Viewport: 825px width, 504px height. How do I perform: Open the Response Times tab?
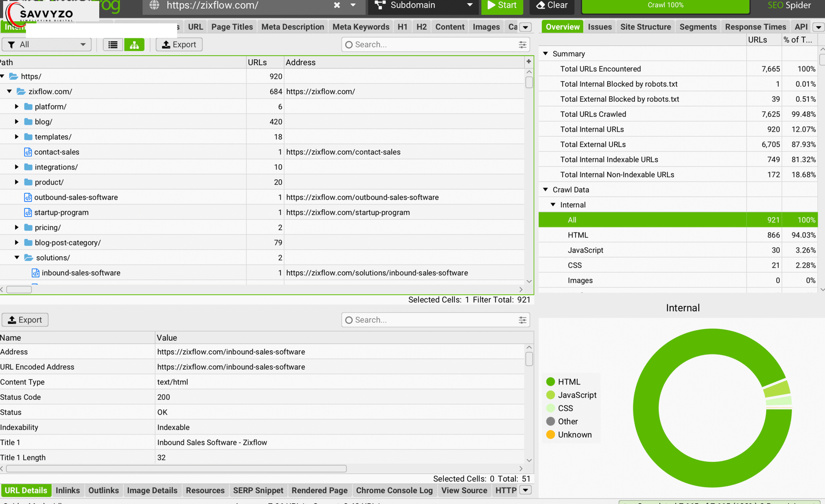755,27
